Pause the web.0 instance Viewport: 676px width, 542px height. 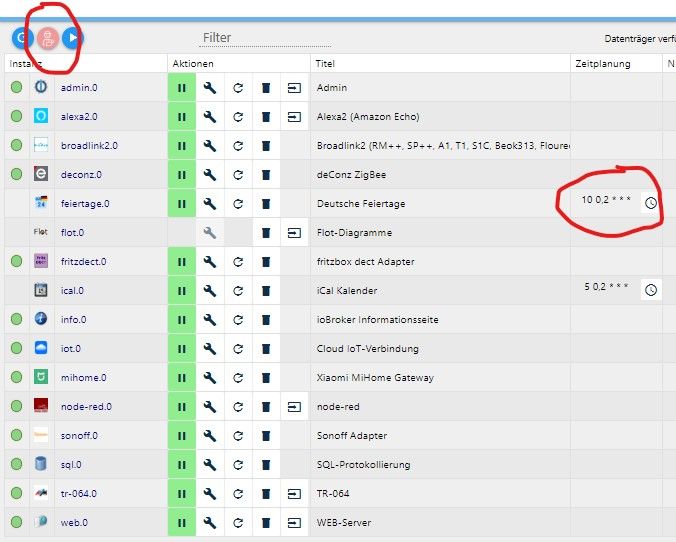point(182,523)
